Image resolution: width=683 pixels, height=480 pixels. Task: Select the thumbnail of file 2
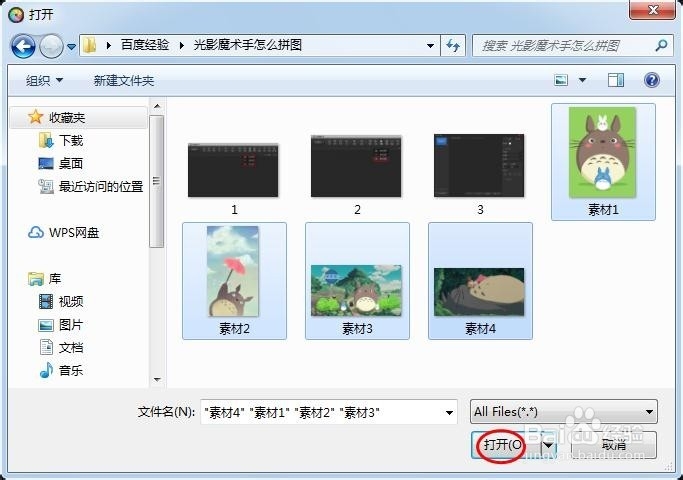pos(356,166)
